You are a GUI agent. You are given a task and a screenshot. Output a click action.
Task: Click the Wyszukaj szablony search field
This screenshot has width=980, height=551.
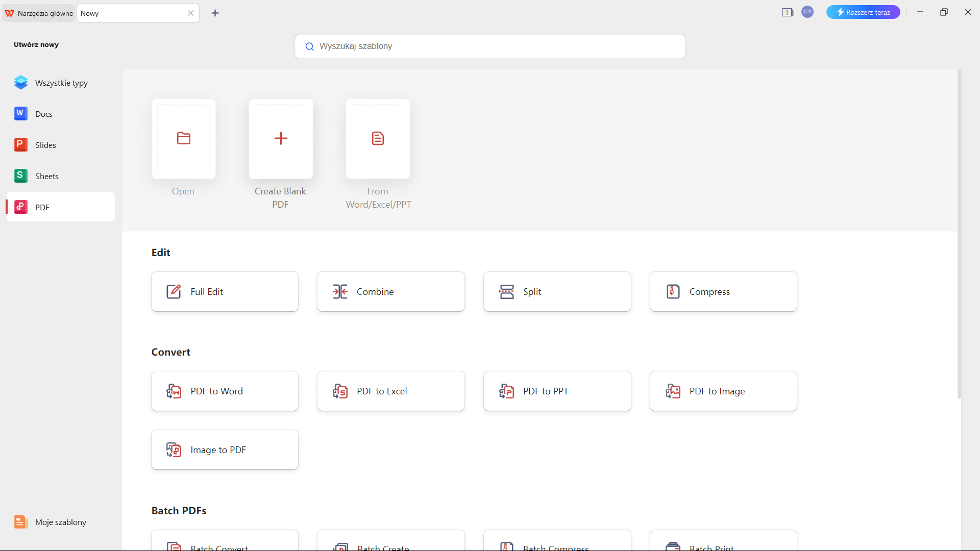click(x=489, y=46)
